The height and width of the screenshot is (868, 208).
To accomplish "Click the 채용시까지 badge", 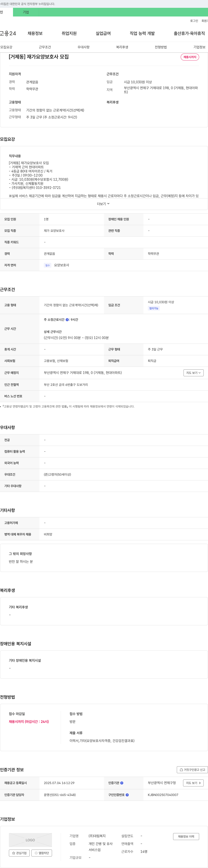I will [x=190, y=57].
